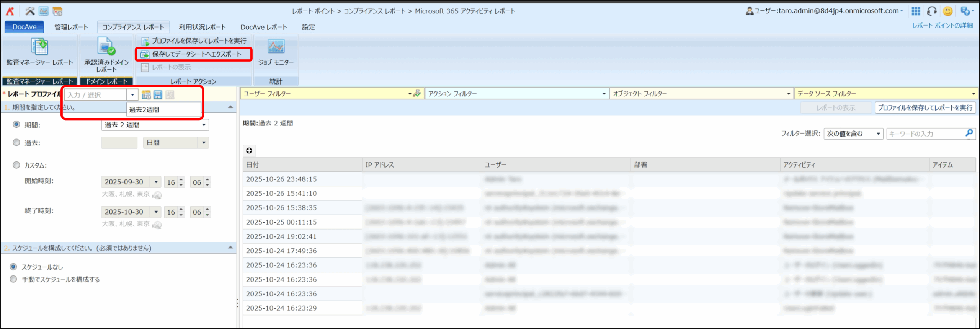Click the smiley face feedback icon

(x=947, y=11)
